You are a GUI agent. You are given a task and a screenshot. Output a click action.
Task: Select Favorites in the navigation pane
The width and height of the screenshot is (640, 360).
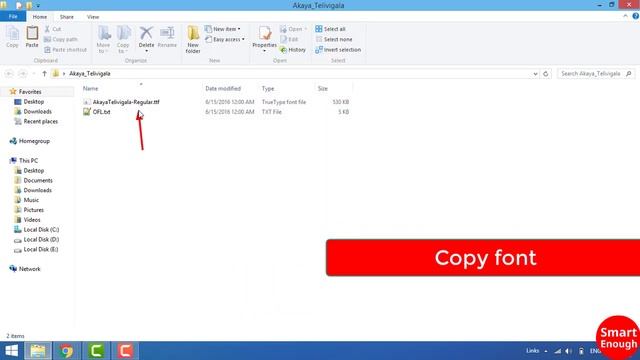(x=30, y=91)
